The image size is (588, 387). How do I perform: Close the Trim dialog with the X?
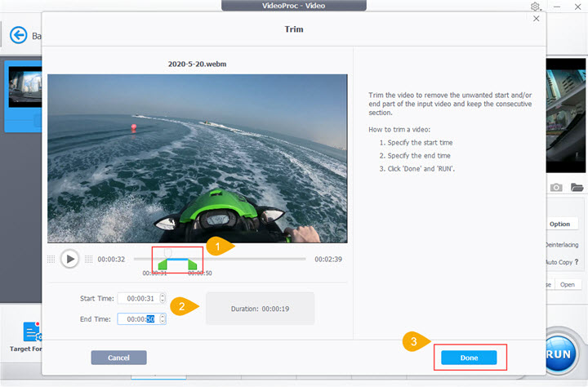[537, 19]
